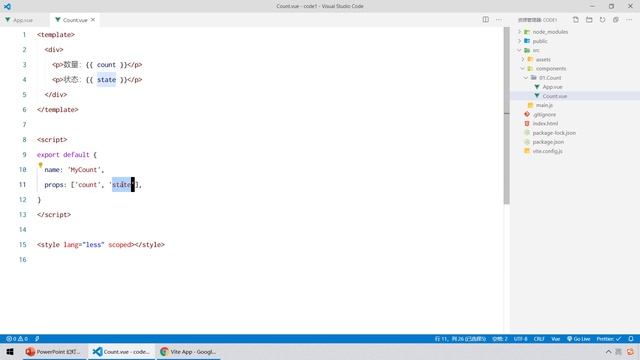640x360 pixels.
Task: Refresh the explorer file tree
Action: (x=602, y=20)
